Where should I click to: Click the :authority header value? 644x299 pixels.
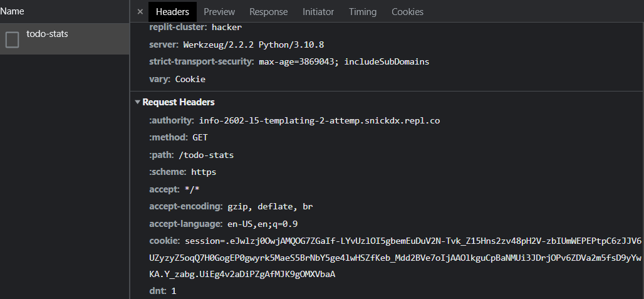(x=319, y=120)
